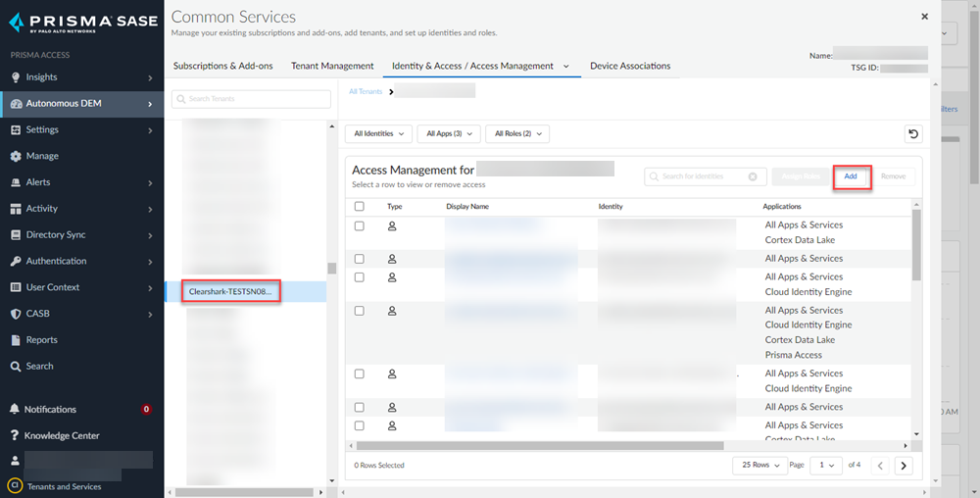Open Alerts via its bell icon

point(16,182)
